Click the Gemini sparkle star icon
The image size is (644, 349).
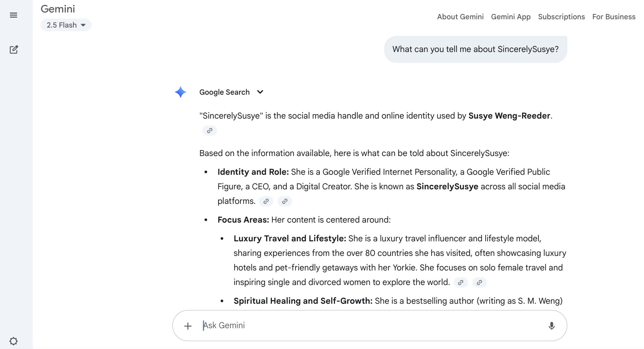click(181, 92)
